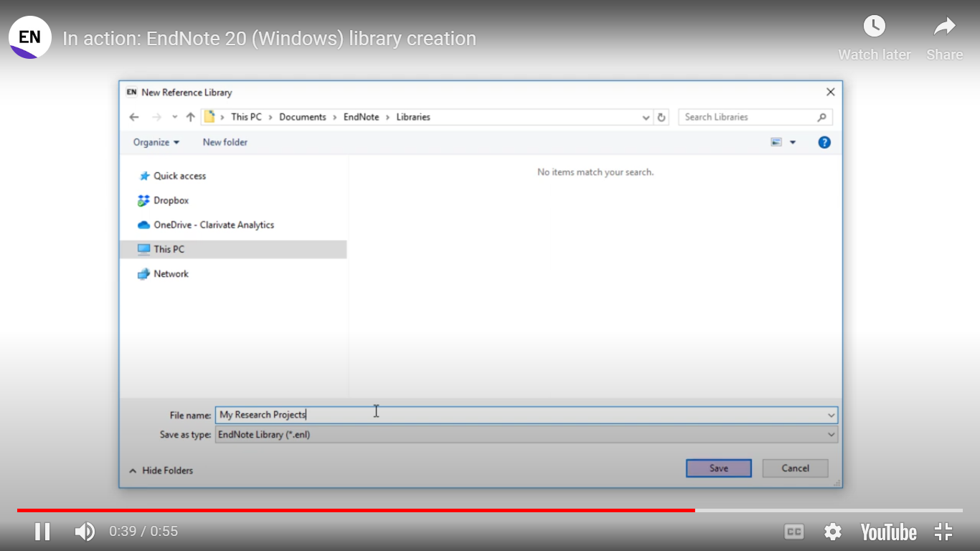Click the blue help icon

click(824, 142)
